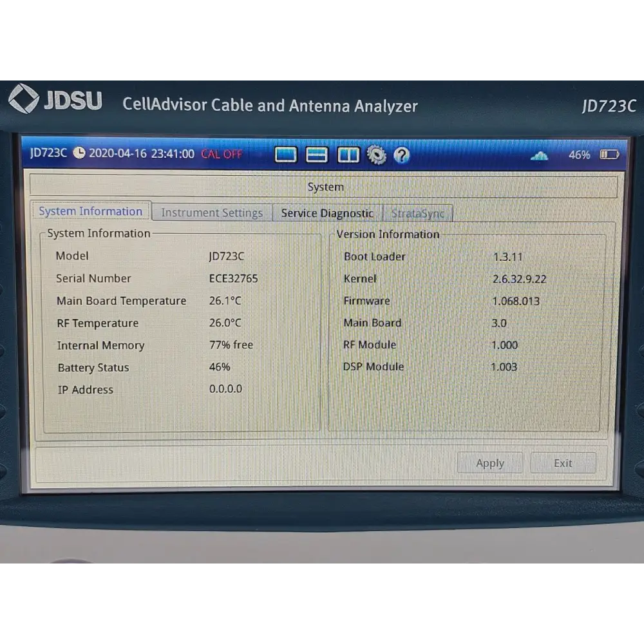Select serial number value ECE32765
This screenshot has height=644, width=644.
233,278
